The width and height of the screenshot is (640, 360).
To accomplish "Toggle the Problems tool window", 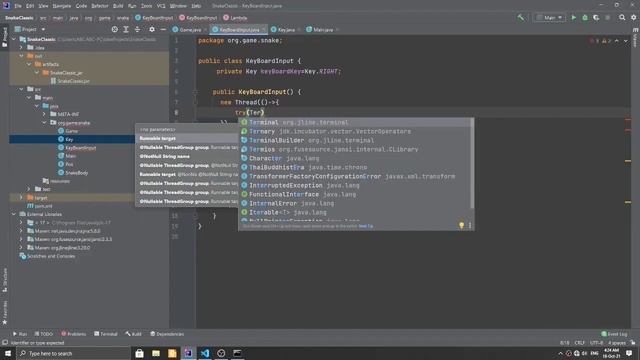I will 73,334.
